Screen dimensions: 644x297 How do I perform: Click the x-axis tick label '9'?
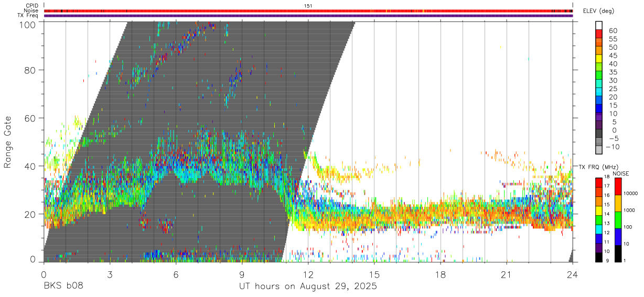242,274
